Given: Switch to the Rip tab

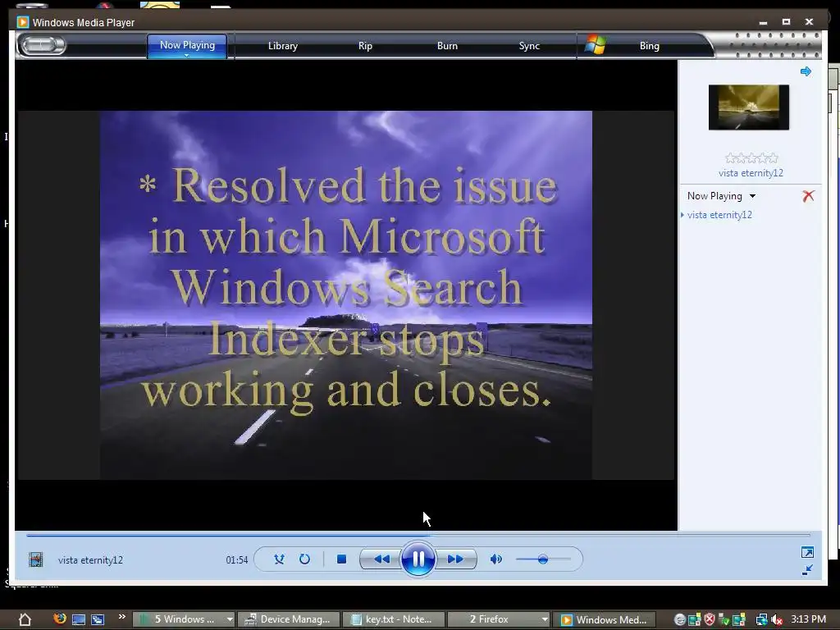Looking at the screenshot, I should click(x=365, y=46).
